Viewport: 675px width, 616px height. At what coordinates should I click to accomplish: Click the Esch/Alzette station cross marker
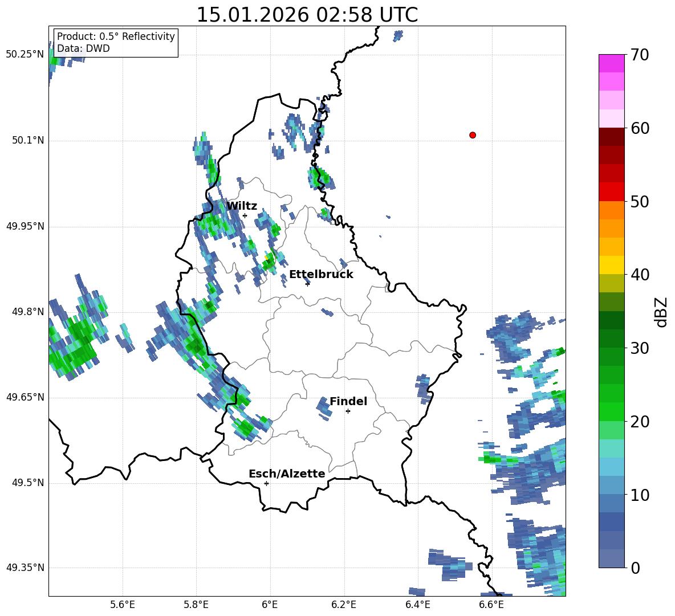pyautogui.click(x=266, y=483)
